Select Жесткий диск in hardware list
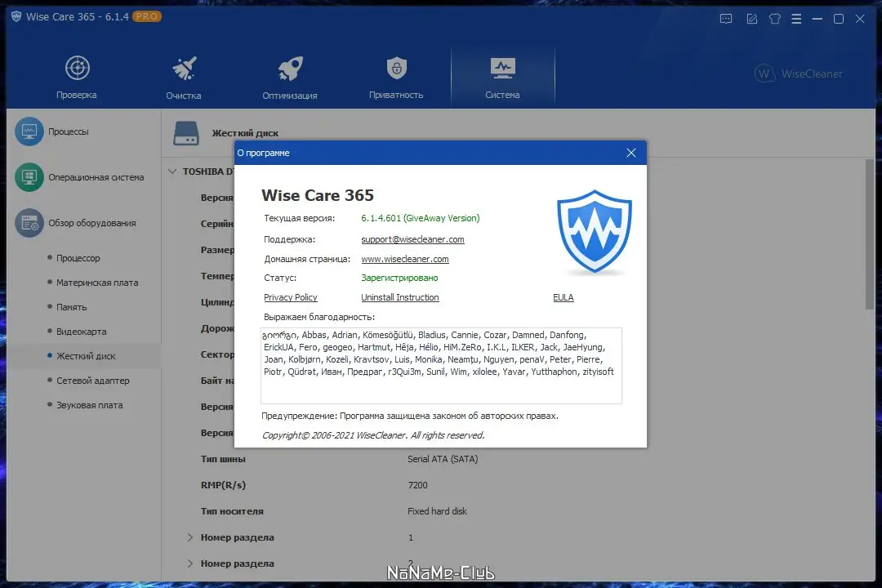 [86, 356]
